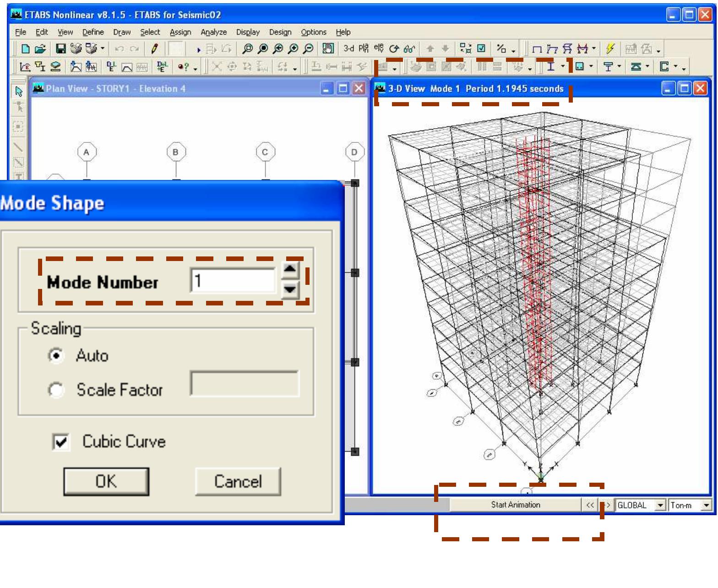Image resolution: width=718 pixels, height=588 pixels.
Task: Click the Set Building View Options checkbox icon
Action: (481, 49)
